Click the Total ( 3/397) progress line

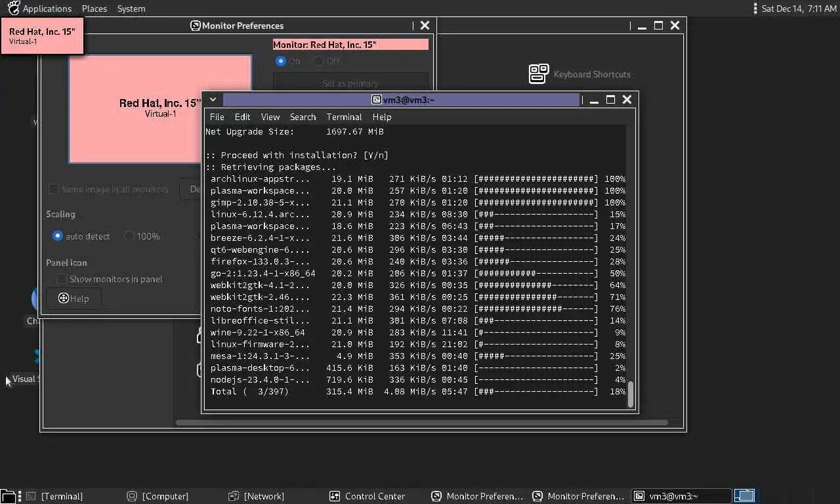point(417,391)
